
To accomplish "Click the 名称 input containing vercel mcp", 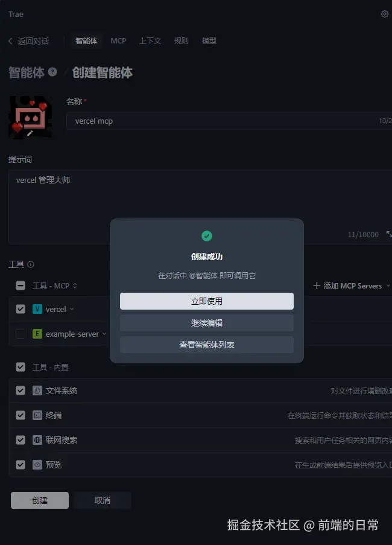I will tap(229, 121).
